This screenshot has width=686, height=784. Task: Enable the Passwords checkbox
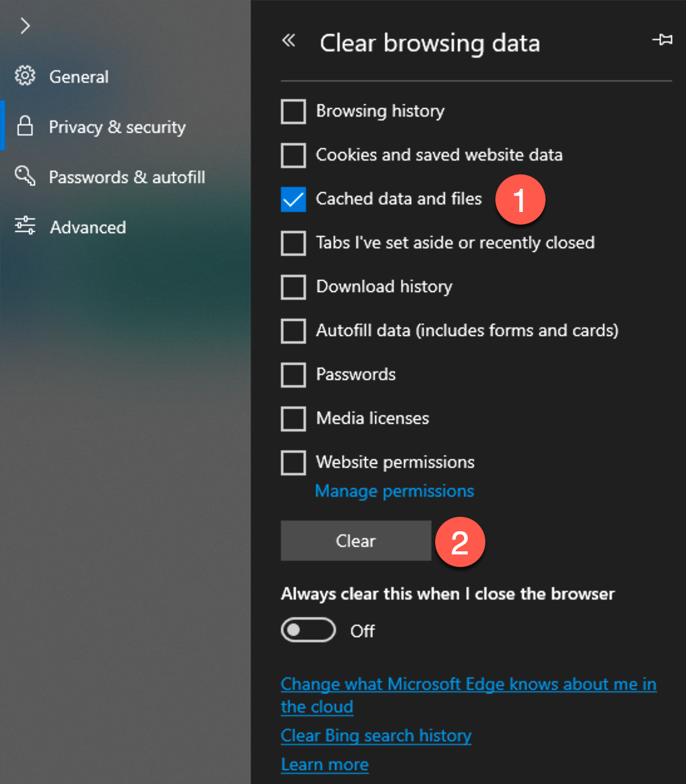pyautogui.click(x=293, y=375)
